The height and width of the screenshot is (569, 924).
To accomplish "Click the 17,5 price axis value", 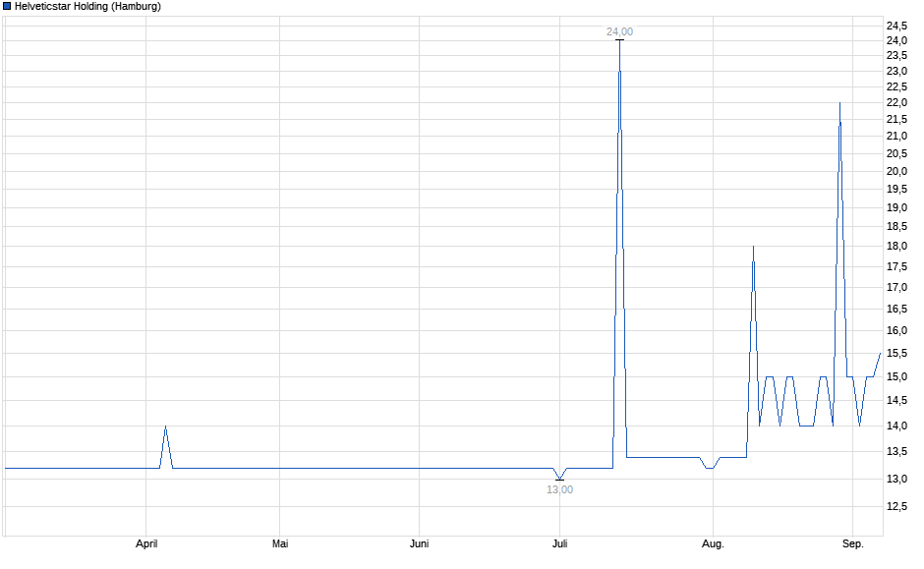I will pos(896,267).
